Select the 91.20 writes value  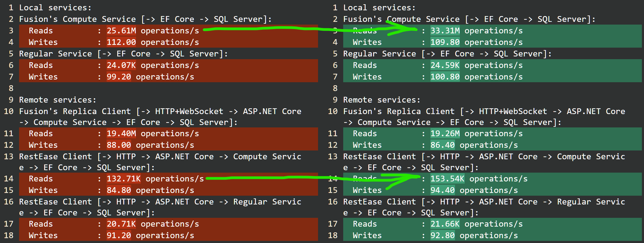click(119, 235)
